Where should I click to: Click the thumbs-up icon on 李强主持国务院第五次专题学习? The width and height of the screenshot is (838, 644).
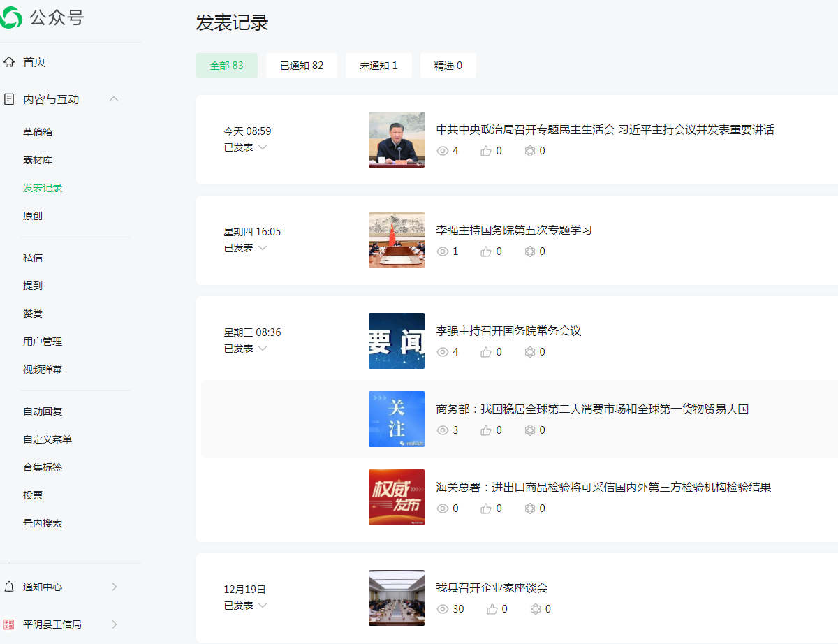pos(486,251)
